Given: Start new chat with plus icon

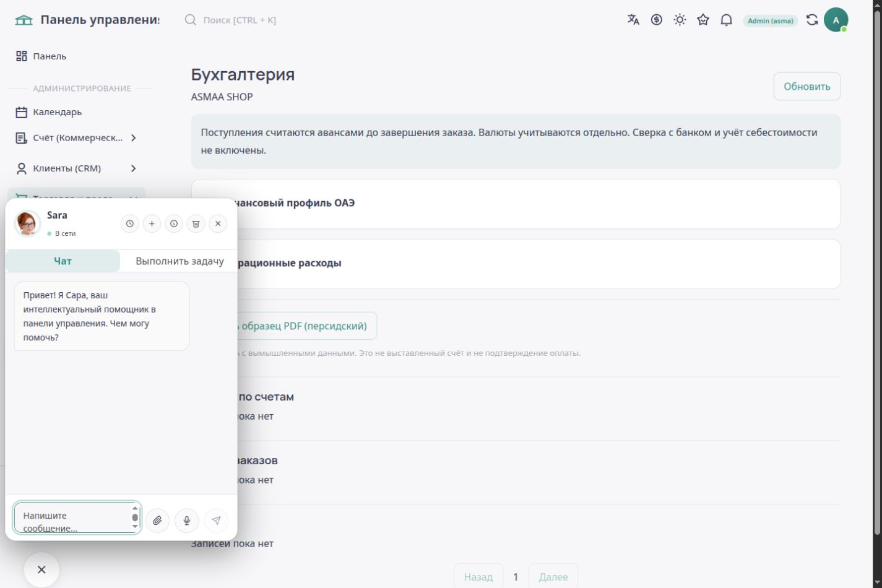Looking at the screenshot, I should 152,224.
